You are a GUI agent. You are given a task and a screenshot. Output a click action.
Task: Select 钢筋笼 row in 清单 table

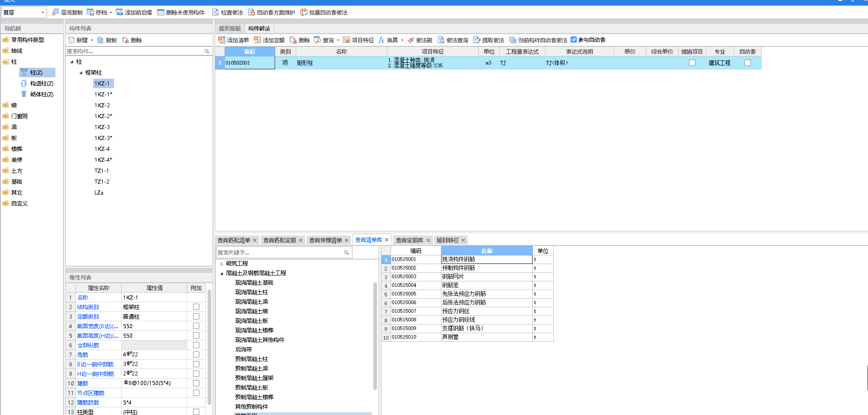467,285
